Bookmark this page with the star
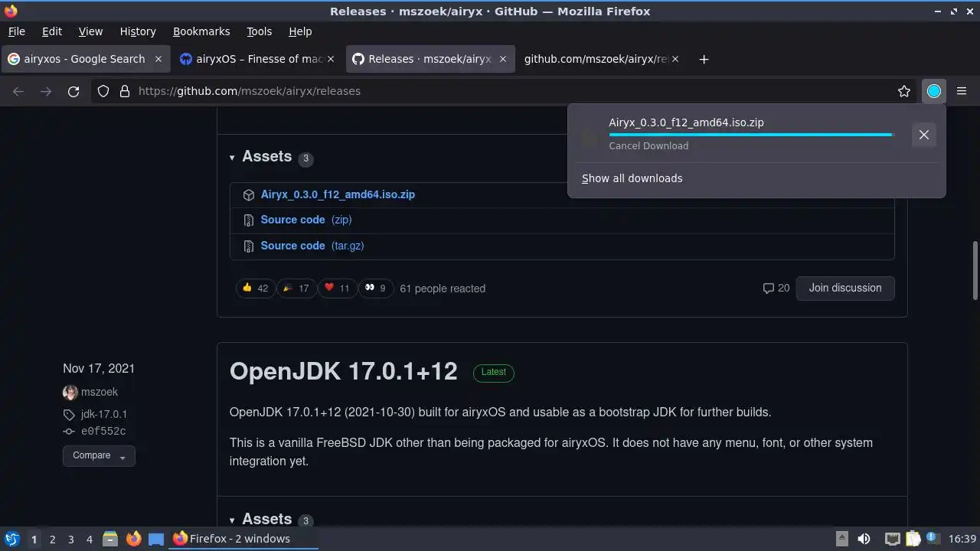Screen dimensions: 980x551 click(x=904, y=91)
